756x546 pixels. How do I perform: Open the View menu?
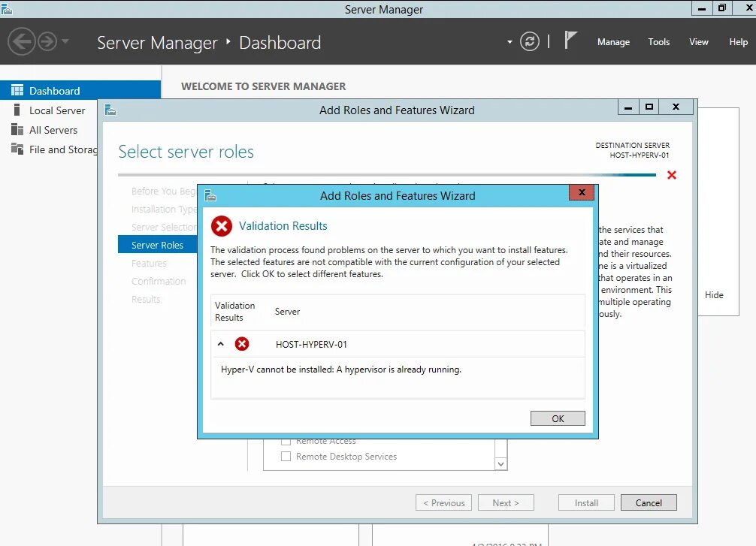[x=699, y=42]
